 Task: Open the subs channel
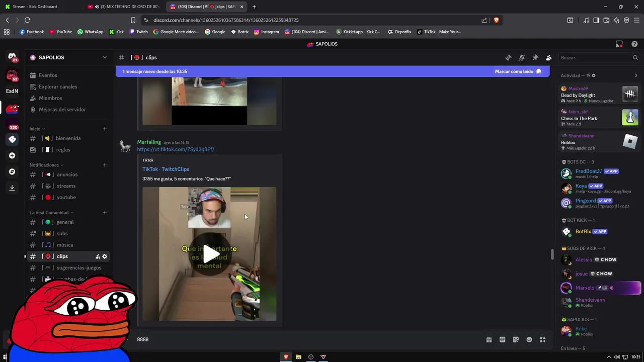tap(68, 234)
